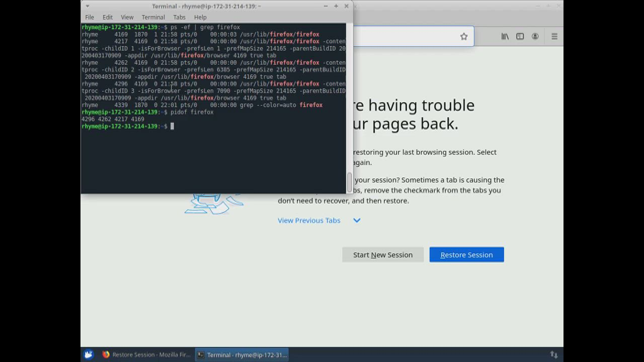Open the Terminal Edit menu

[108, 17]
